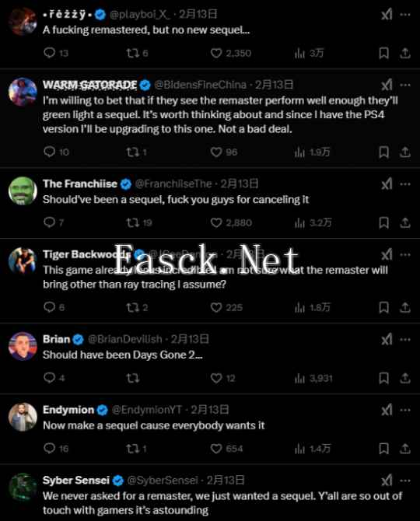Open Brian's profile avatar

click(23, 346)
